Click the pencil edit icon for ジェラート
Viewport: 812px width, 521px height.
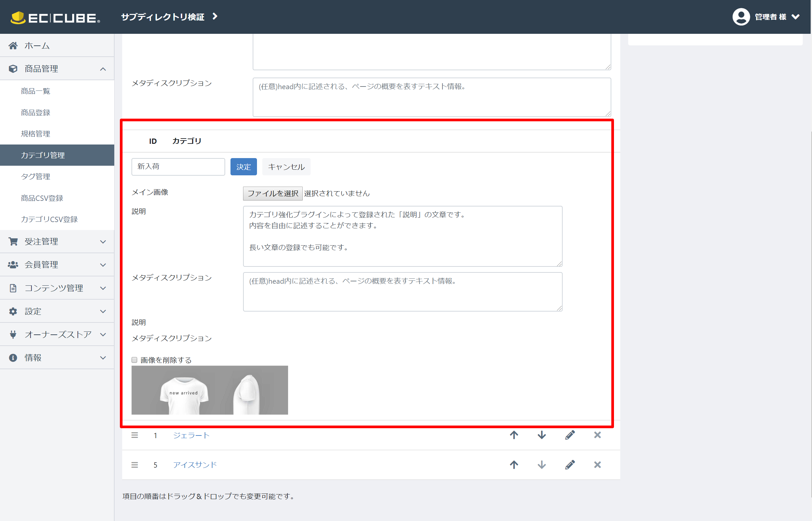coord(570,435)
